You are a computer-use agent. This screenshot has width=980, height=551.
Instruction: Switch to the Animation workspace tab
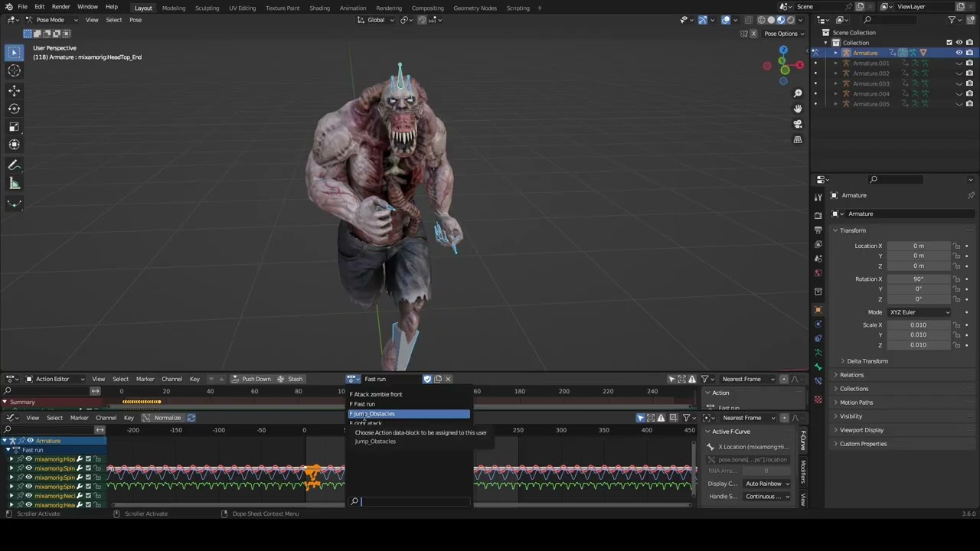point(353,8)
